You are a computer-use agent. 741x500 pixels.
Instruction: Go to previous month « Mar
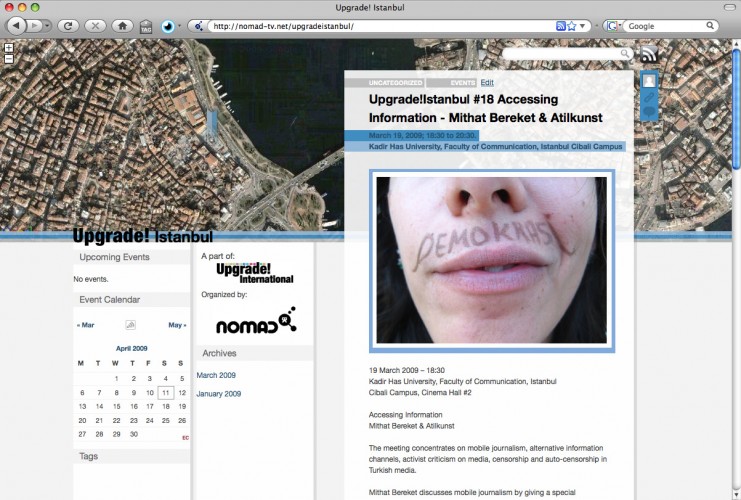(86, 325)
